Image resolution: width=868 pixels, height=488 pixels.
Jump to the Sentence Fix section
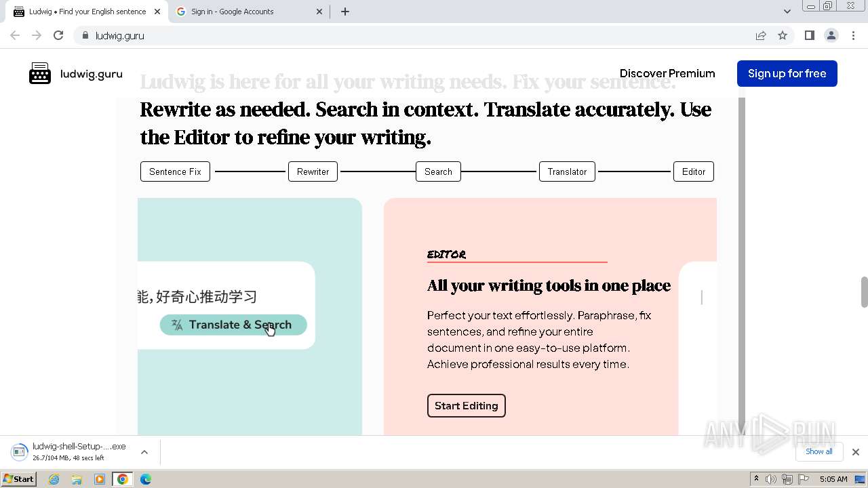(x=175, y=171)
